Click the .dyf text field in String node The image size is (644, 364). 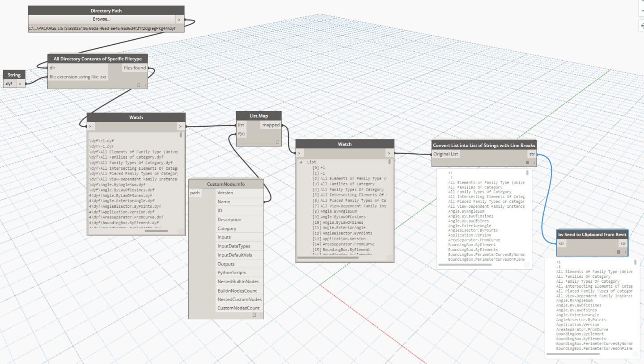click(9, 83)
